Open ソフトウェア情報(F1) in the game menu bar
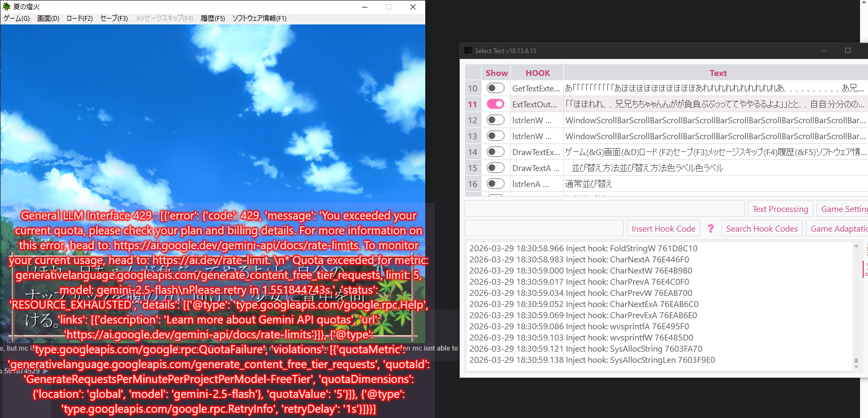The image size is (868, 418). pos(260,18)
